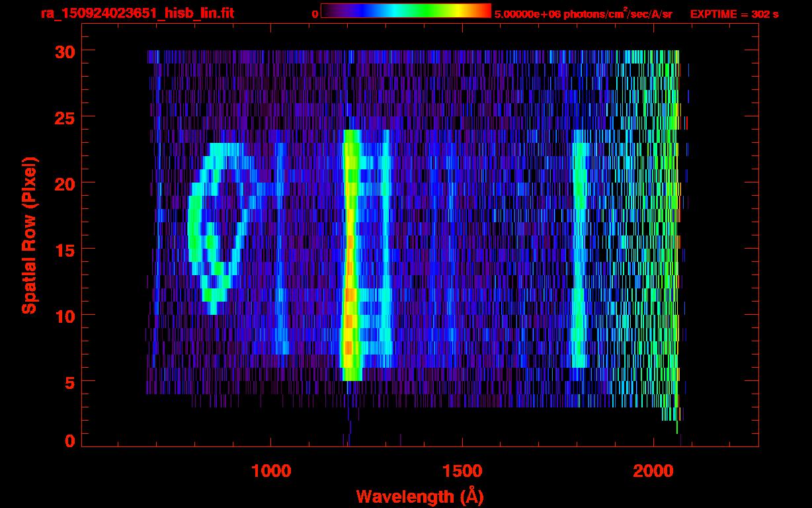Click the bright yellow emission line near 1216 Å
812x508 pixels.
click(350, 255)
